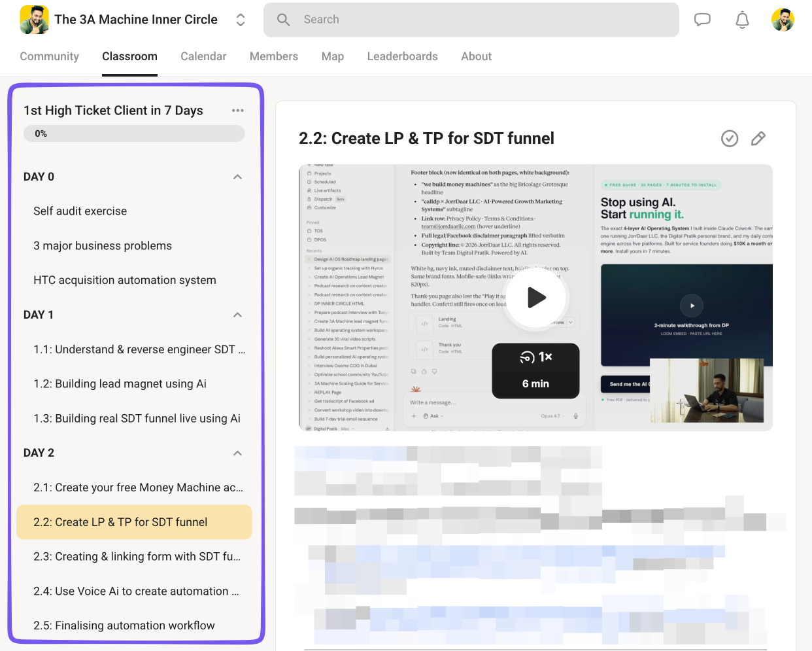Image resolution: width=812 pixels, height=651 pixels.
Task: Click the magnifier icon in search bar
Action: [x=283, y=20]
